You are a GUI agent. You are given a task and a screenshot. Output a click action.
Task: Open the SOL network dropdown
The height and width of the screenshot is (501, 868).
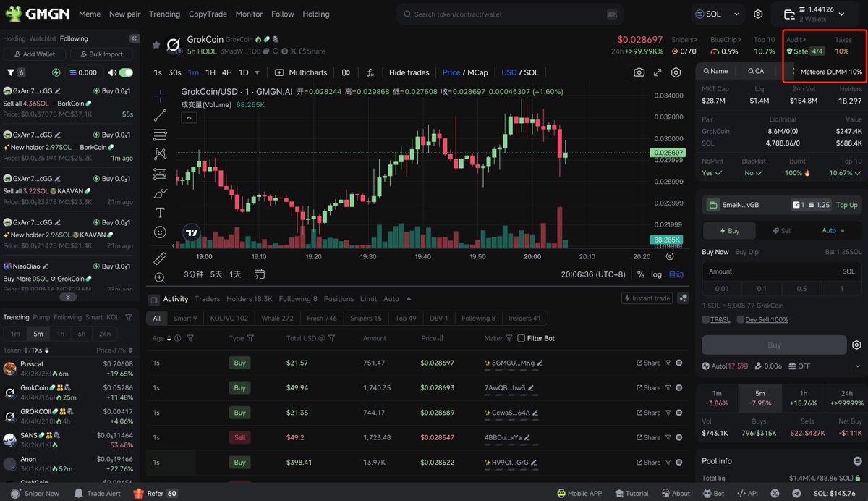tap(717, 14)
